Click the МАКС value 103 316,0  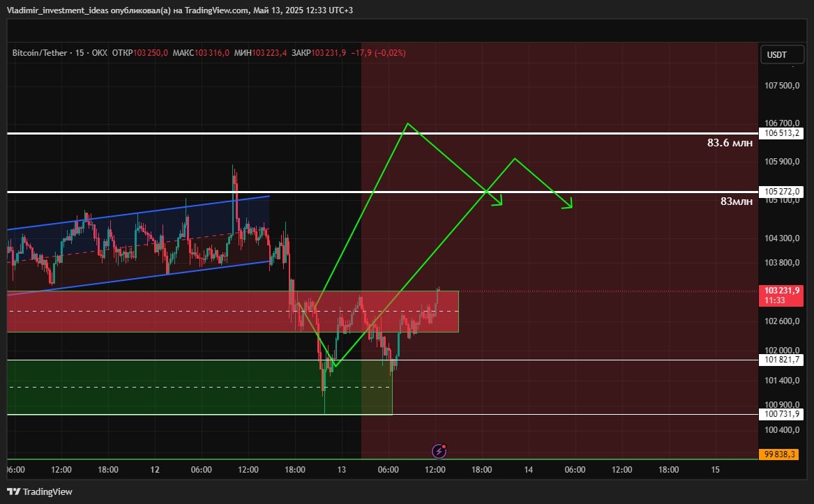pyautogui.click(x=212, y=53)
